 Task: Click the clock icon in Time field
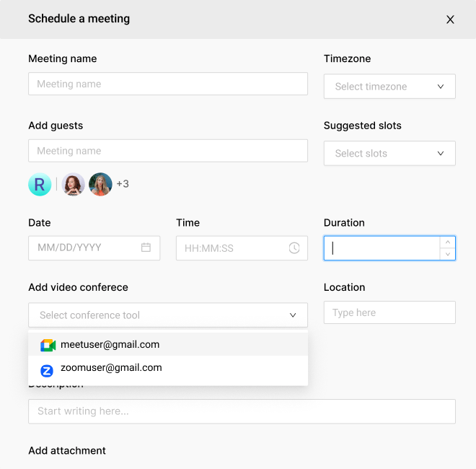[294, 248]
